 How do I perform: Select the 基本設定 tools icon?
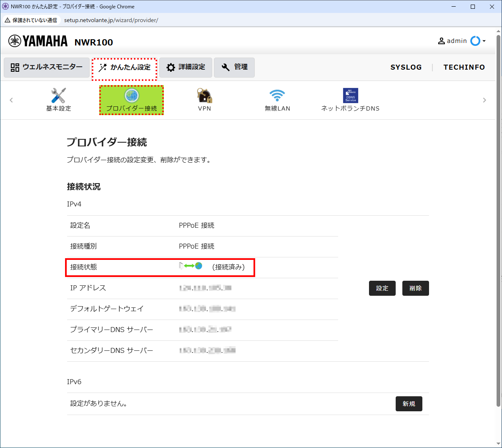coord(58,95)
